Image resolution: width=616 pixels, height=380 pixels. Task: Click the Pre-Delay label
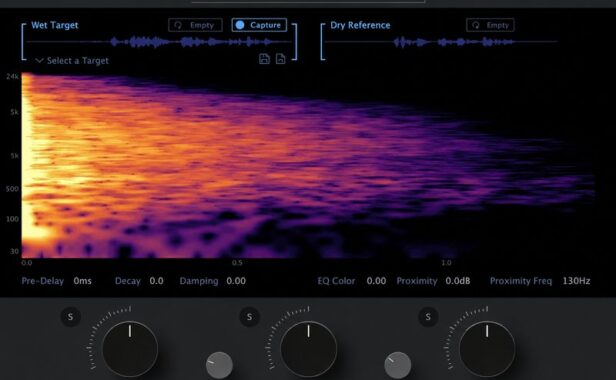click(42, 281)
